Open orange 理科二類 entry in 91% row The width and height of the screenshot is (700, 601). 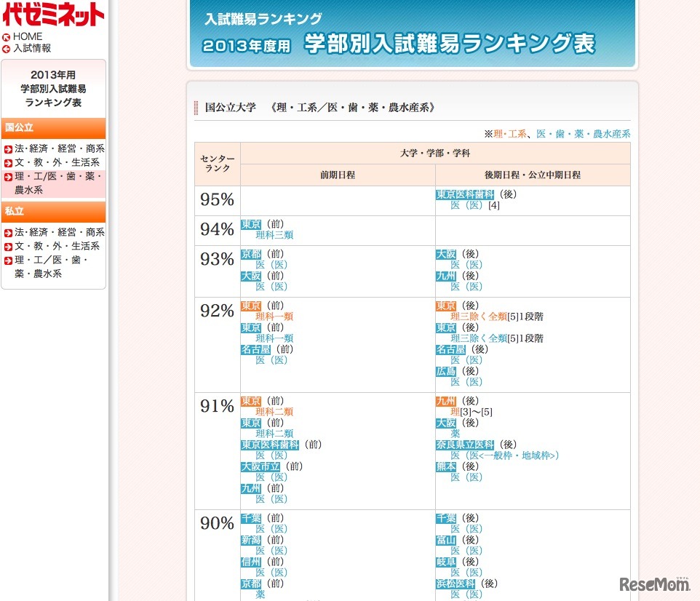[274, 412]
